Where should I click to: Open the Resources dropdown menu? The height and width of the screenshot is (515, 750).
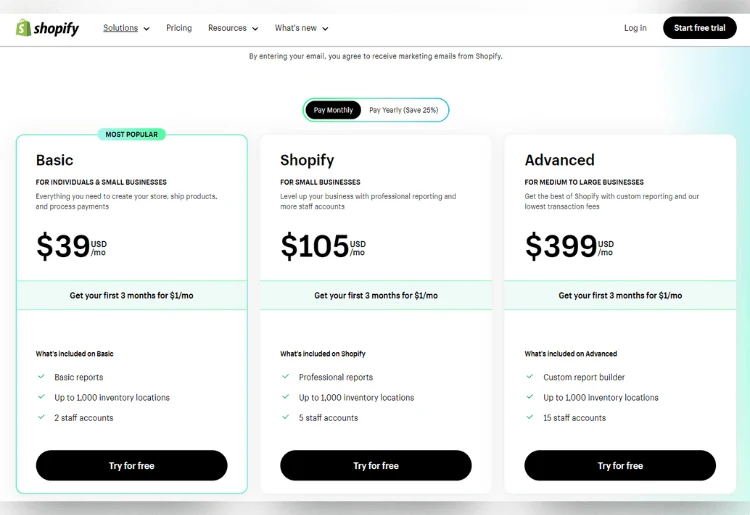233,28
